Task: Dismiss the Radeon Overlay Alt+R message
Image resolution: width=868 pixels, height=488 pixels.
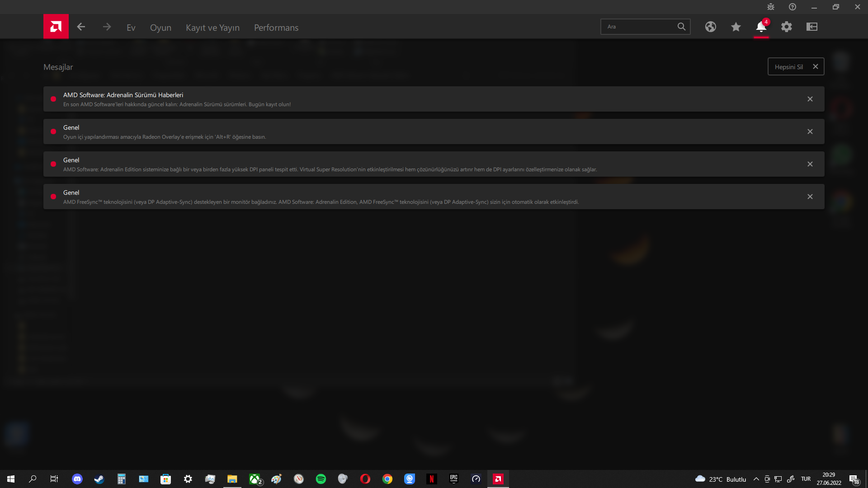Action: click(x=810, y=131)
